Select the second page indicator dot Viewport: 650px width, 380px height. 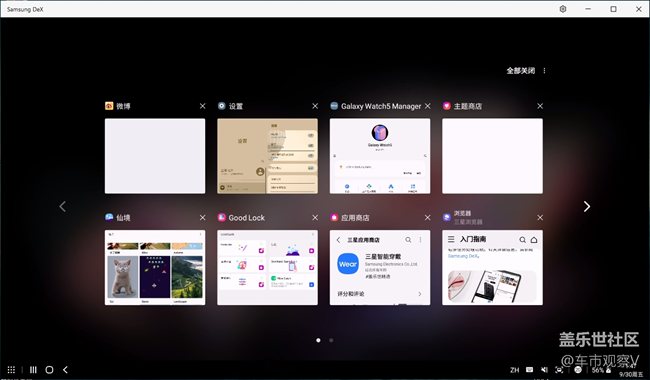(x=331, y=340)
